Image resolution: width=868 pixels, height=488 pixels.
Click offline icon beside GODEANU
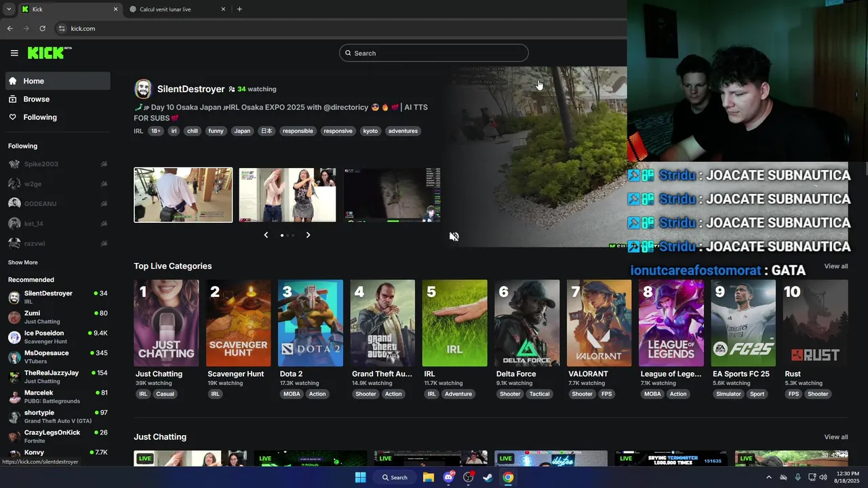[104, 203]
